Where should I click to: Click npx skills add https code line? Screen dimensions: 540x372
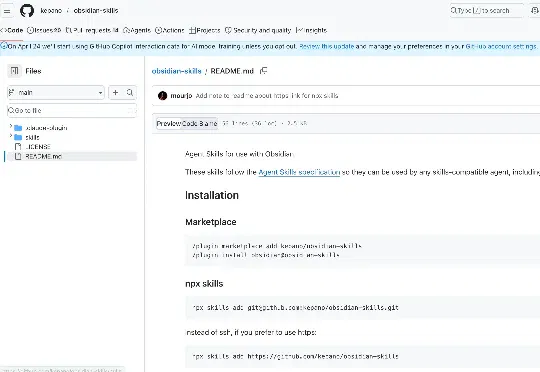point(295,356)
